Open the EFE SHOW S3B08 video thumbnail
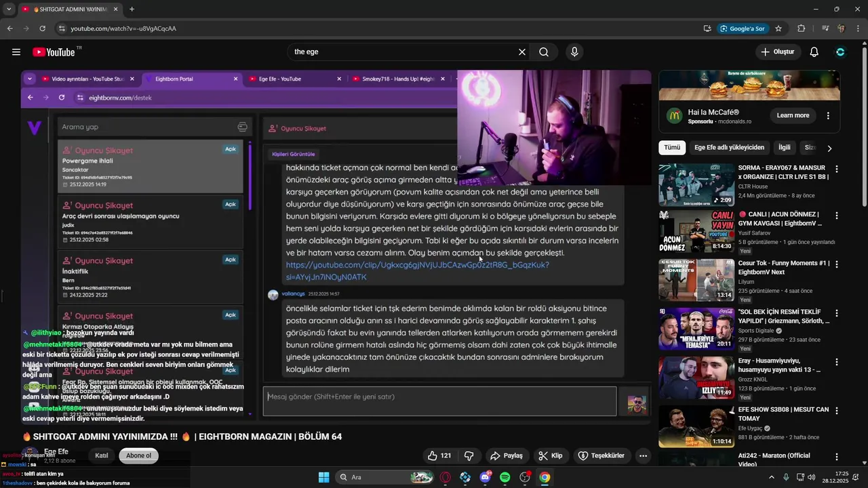 tap(696, 426)
